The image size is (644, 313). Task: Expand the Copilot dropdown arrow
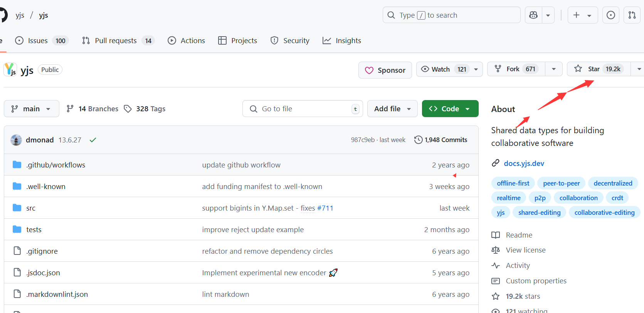pyautogui.click(x=548, y=15)
